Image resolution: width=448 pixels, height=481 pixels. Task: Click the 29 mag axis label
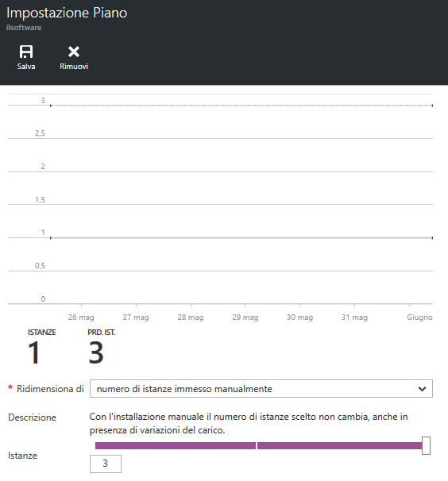coord(245,317)
